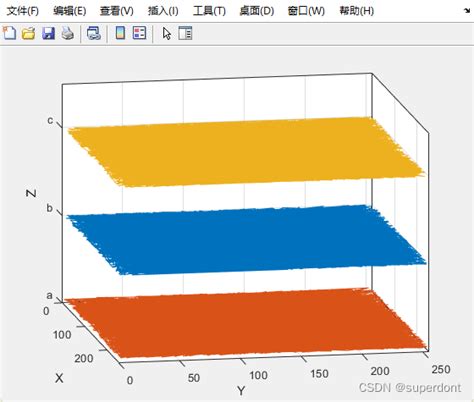Click the Y-axis tick label 150
Screen dimensions: 474x402
point(319,374)
